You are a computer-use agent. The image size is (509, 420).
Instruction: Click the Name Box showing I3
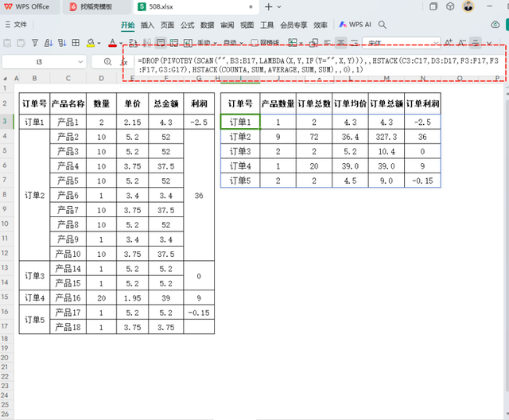pyautogui.click(x=39, y=62)
